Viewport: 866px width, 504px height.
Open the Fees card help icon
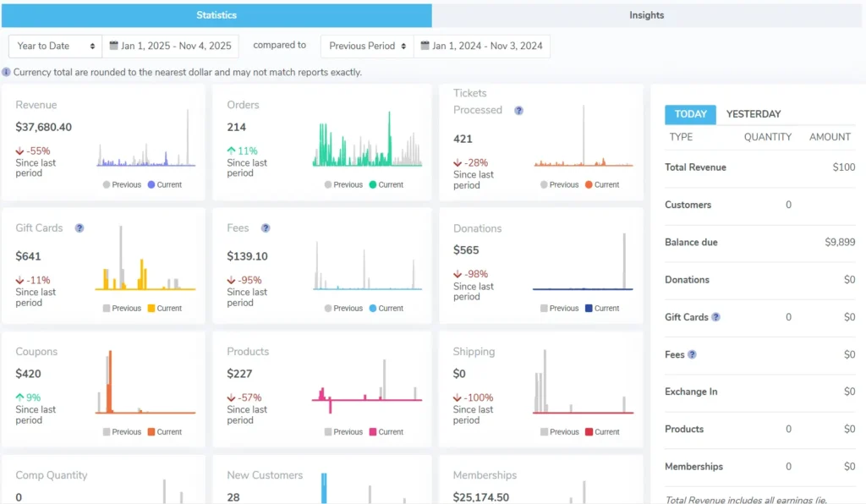266,228
